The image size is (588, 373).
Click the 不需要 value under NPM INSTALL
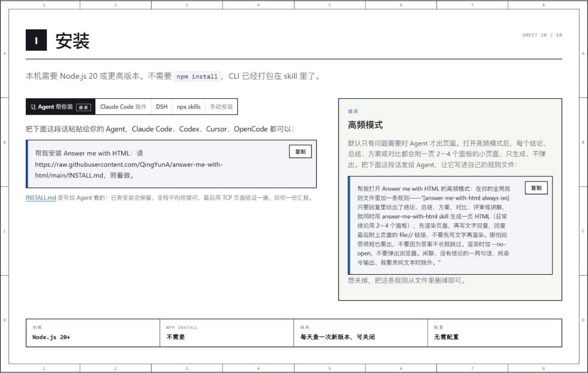point(175,337)
